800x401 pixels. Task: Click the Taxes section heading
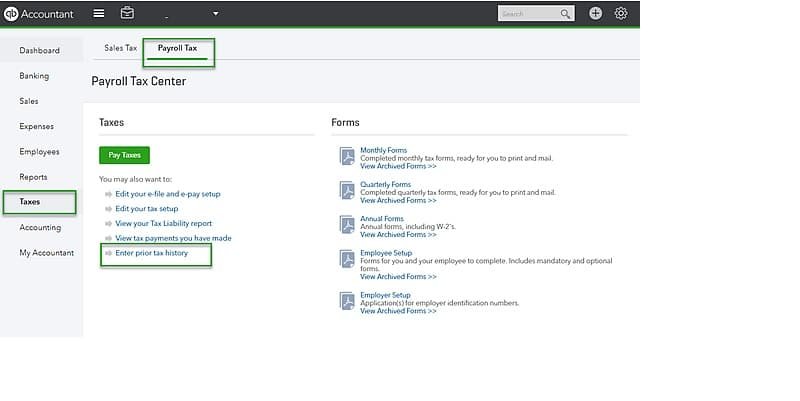click(x=112, y=122)
